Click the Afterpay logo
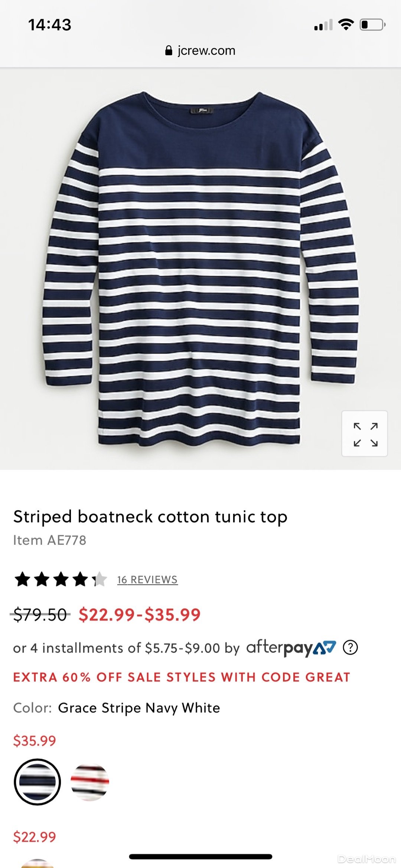The image size is (401, 868). coord(291,648)
